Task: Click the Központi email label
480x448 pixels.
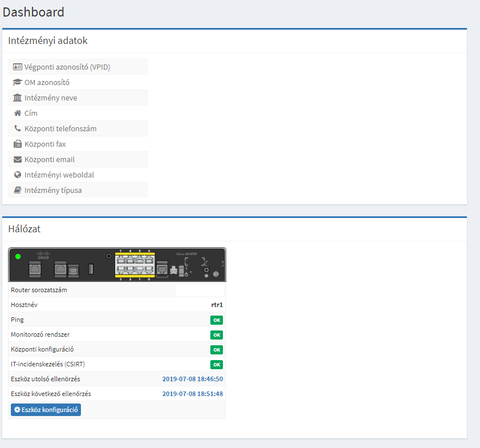Action: pos(49,159)
